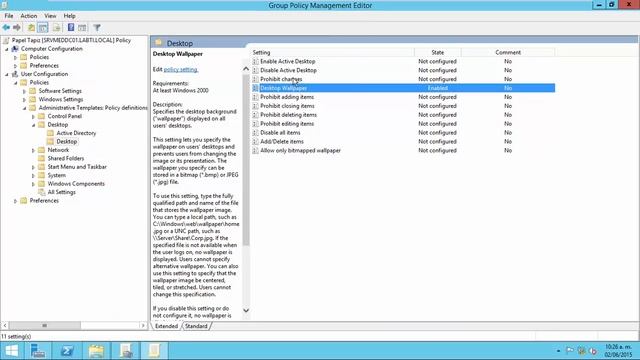Click the description pane scroll up arrow
This screenshot has height=360, width=640.
pos(246,69)
